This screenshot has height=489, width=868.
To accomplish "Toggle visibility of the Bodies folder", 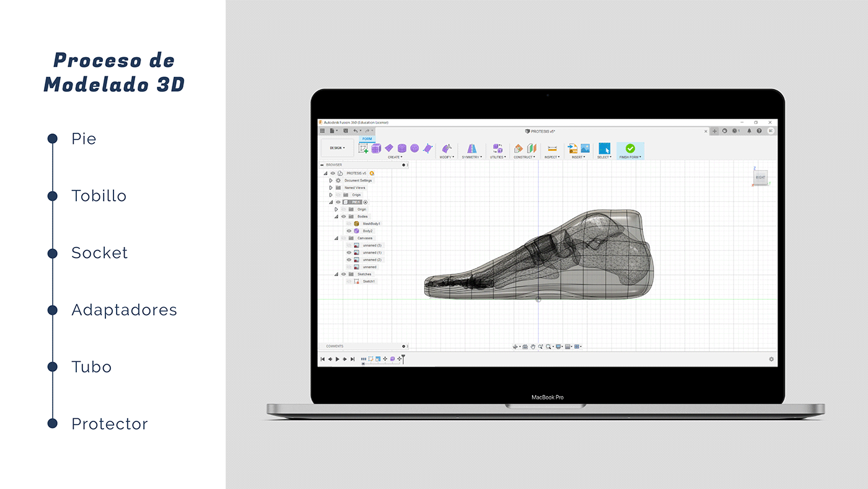I will pyautogui.click(x=343, y=217).
